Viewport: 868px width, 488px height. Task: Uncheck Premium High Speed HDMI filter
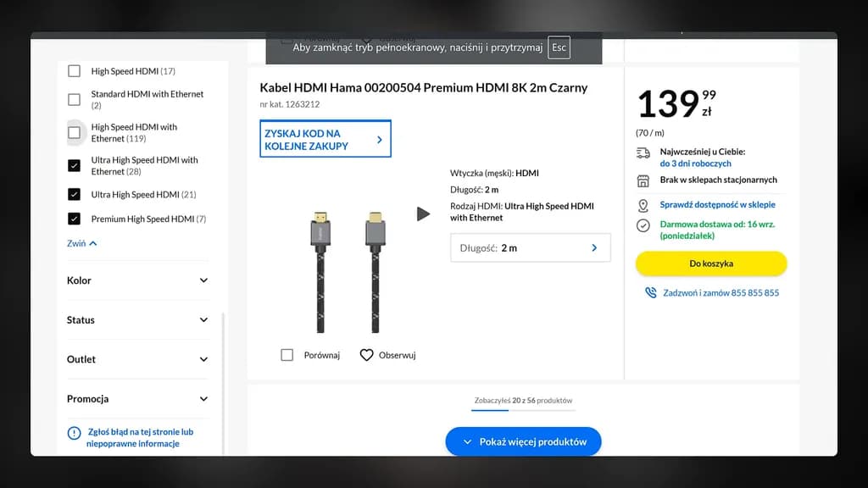coord(74,219)
